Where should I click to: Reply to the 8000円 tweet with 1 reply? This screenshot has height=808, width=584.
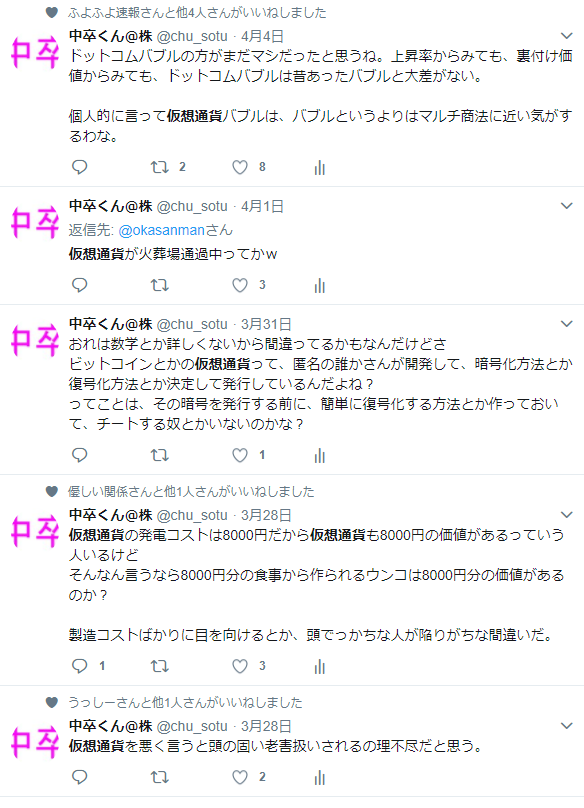pos(79,666)
